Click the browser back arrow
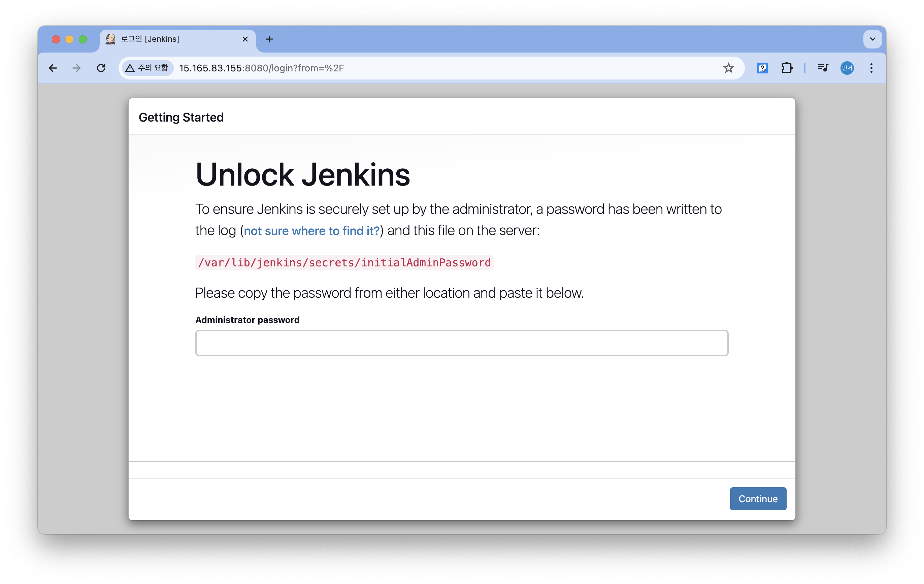 pos(53,68)
